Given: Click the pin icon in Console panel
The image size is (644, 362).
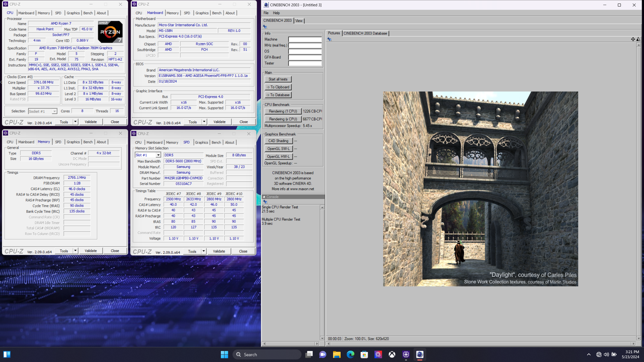Looking at the screenshot, I should [265, 202].
